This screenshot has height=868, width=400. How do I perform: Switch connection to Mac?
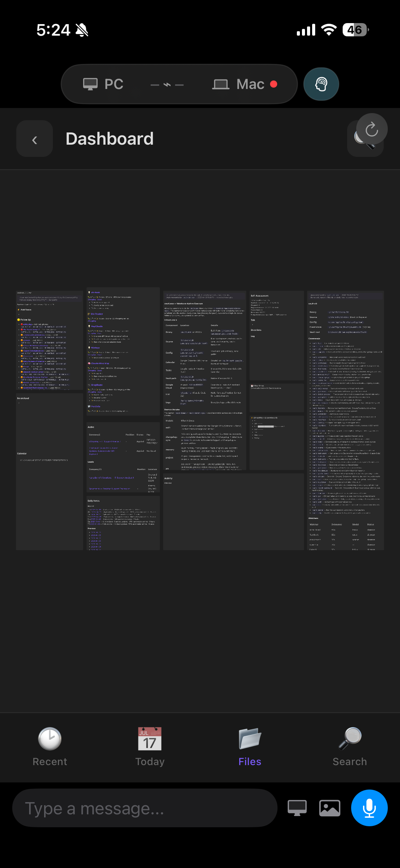244,84
